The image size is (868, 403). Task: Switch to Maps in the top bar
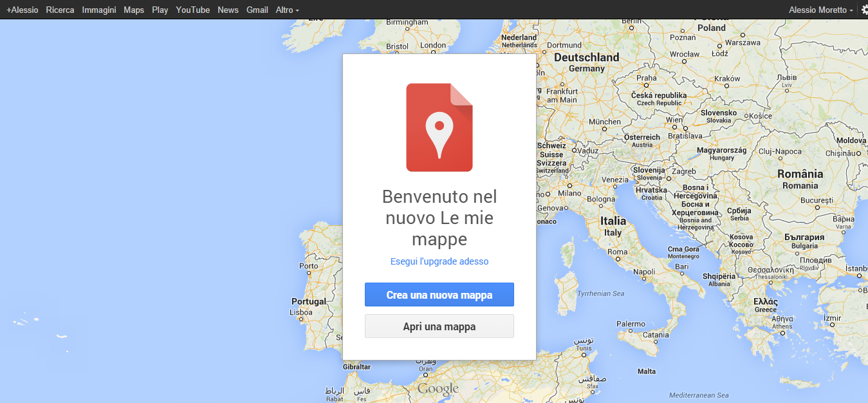pos(134,10)
